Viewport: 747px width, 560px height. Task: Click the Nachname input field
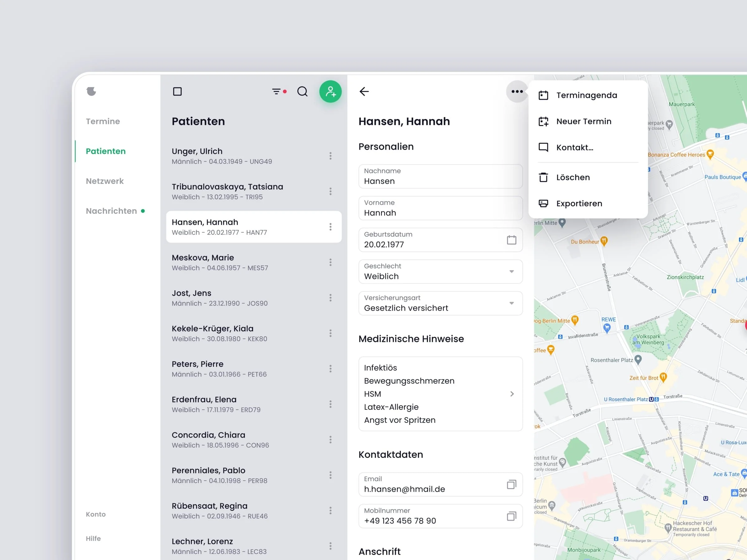(x=440, y=177)
